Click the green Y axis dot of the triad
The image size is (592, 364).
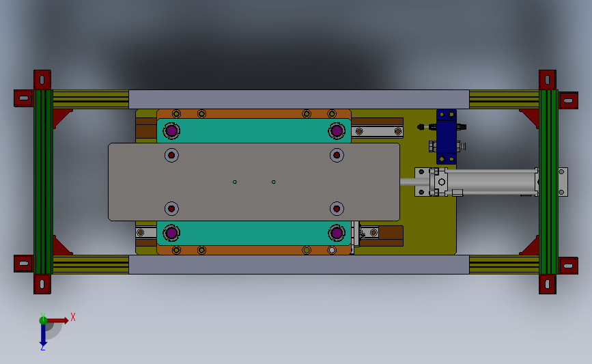coord(43,320)
